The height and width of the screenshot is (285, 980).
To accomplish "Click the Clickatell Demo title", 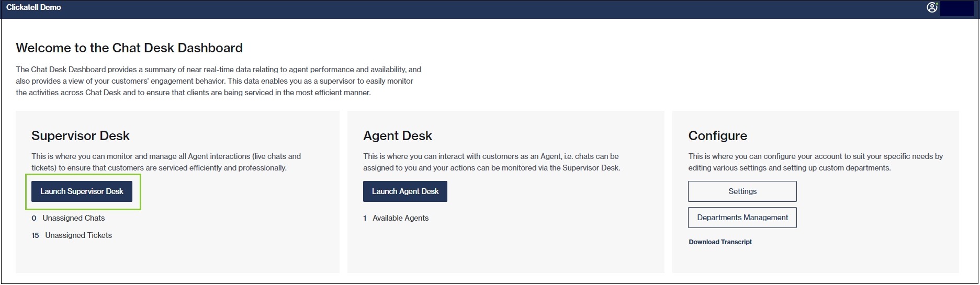I will (33, 7).
